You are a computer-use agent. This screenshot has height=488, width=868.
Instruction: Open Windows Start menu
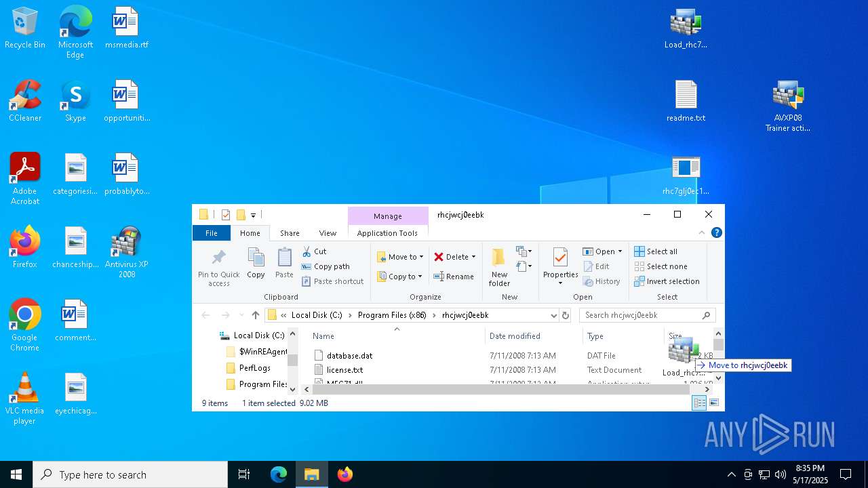16,474
